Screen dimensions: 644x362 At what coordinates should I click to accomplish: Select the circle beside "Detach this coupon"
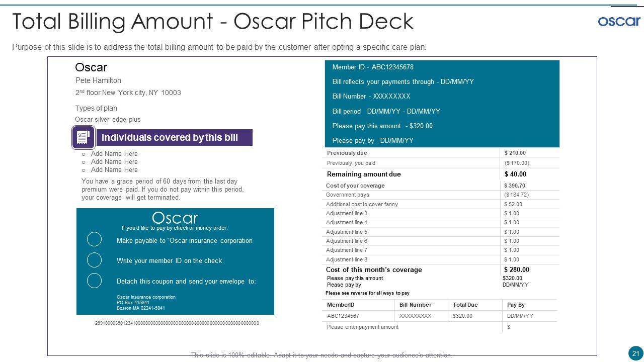(95, 281)
